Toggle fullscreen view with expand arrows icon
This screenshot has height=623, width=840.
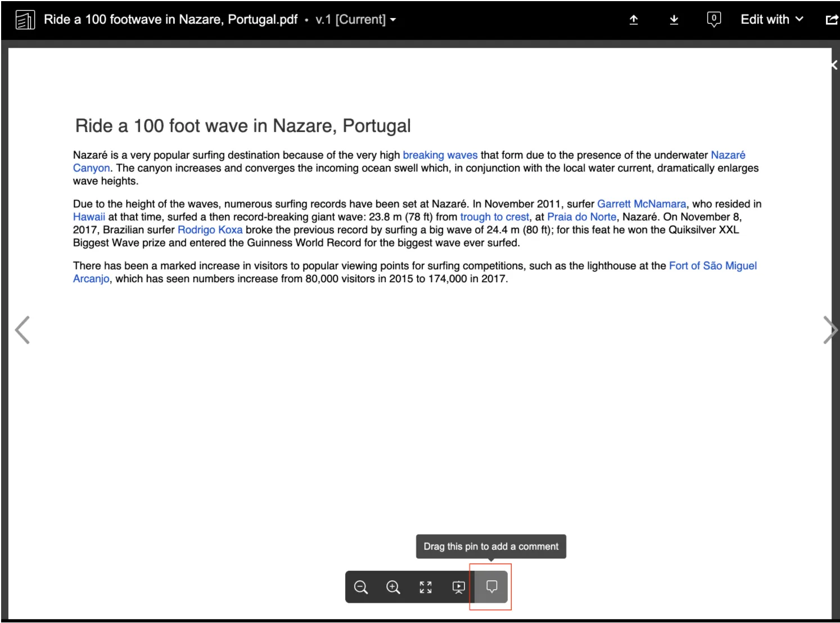tap(426, 587)
